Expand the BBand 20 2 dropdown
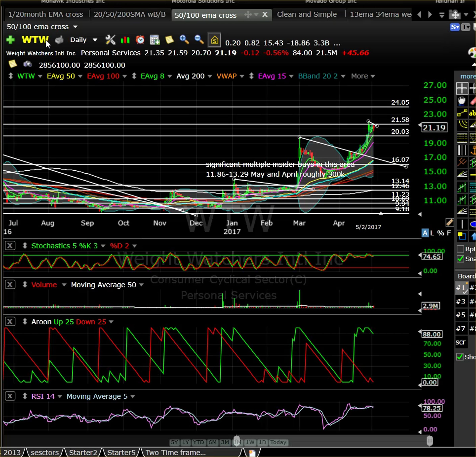The height and width of the screenshot is (457, 476). pos(343,76)
